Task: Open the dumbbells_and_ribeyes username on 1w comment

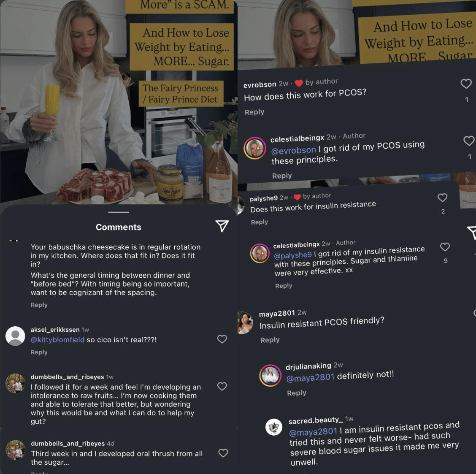Action: tap(67, 377)
